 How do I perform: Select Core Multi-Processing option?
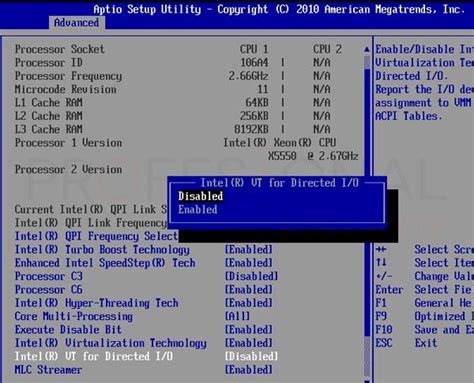(74, 316)
